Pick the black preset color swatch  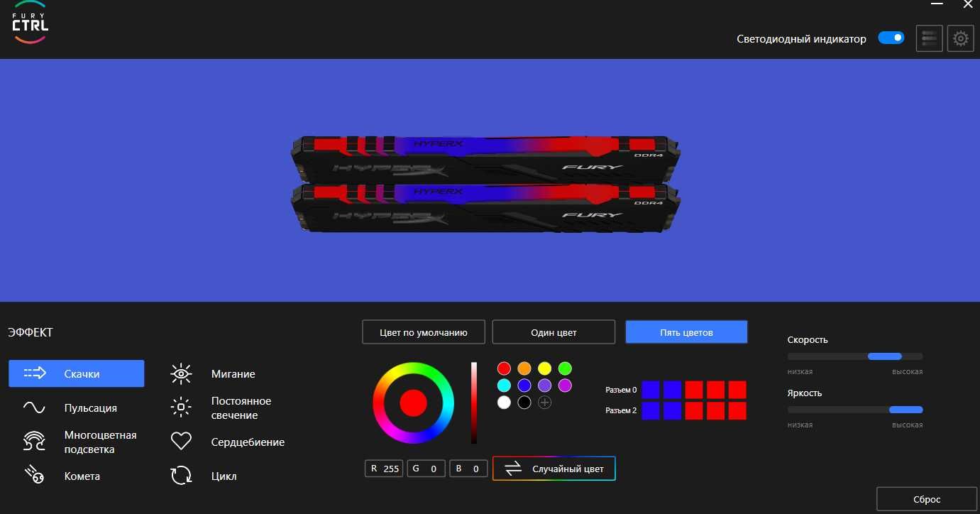(x=524, y=403)
